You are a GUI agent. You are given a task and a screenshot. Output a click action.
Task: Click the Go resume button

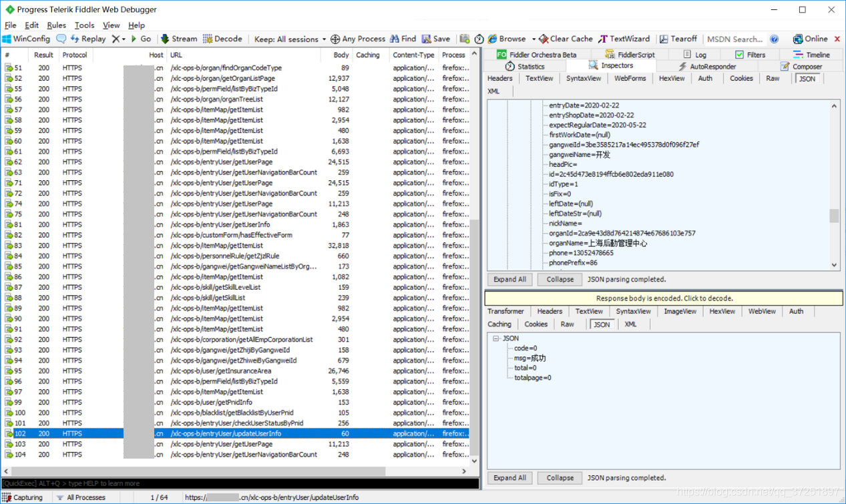tap(141, 39)
